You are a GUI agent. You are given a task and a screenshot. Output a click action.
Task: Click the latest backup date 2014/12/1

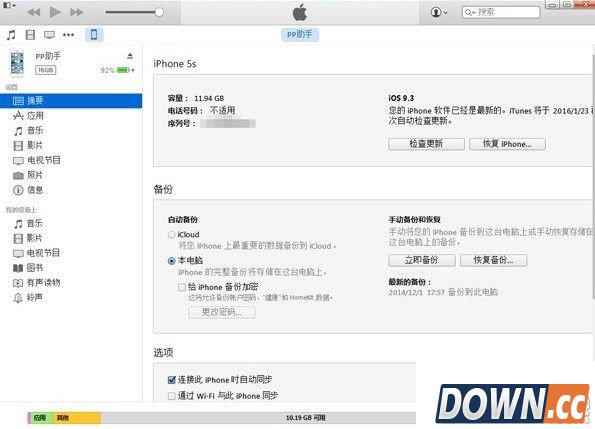click(405, 292)
